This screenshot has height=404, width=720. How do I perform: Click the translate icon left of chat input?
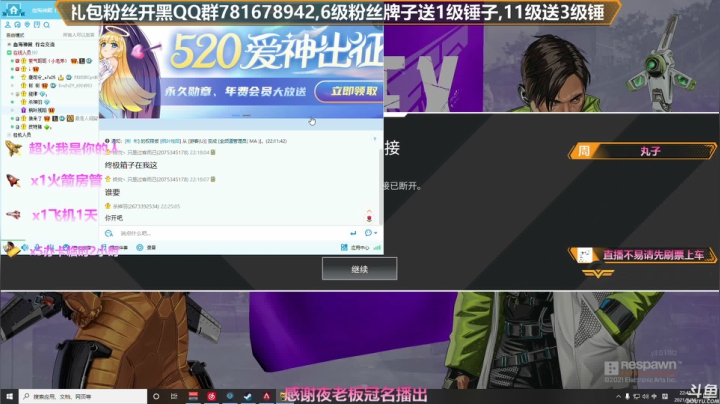point(109,233)
